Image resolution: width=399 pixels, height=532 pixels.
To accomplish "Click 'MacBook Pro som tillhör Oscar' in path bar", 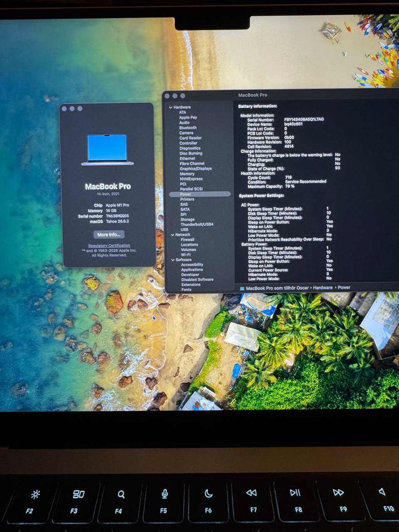I will (x=277, y=288).
